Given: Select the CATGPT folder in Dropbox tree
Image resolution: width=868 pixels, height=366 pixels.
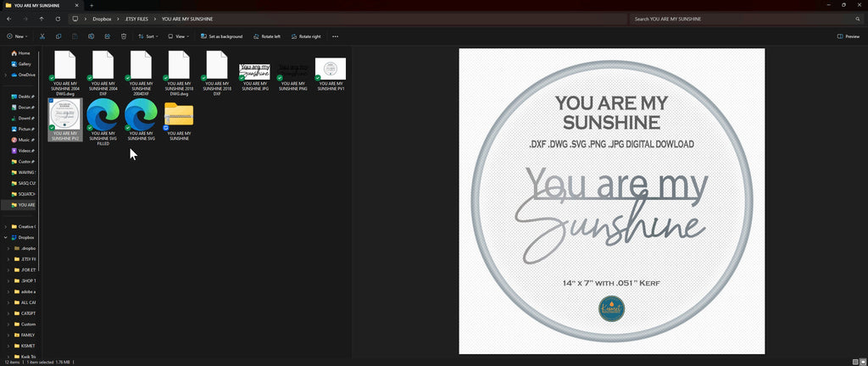Looking at the screenshot, I should (25, 313).
